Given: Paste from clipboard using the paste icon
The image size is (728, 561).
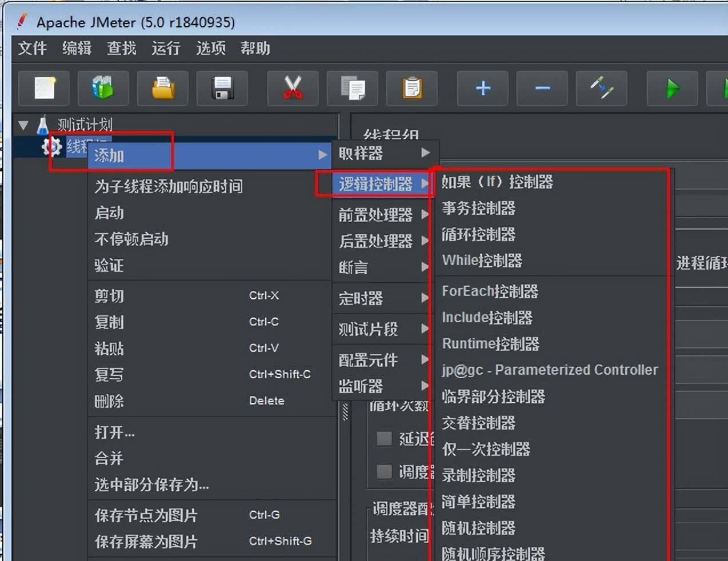Looking at the screenshot, I should coord(411,89).
